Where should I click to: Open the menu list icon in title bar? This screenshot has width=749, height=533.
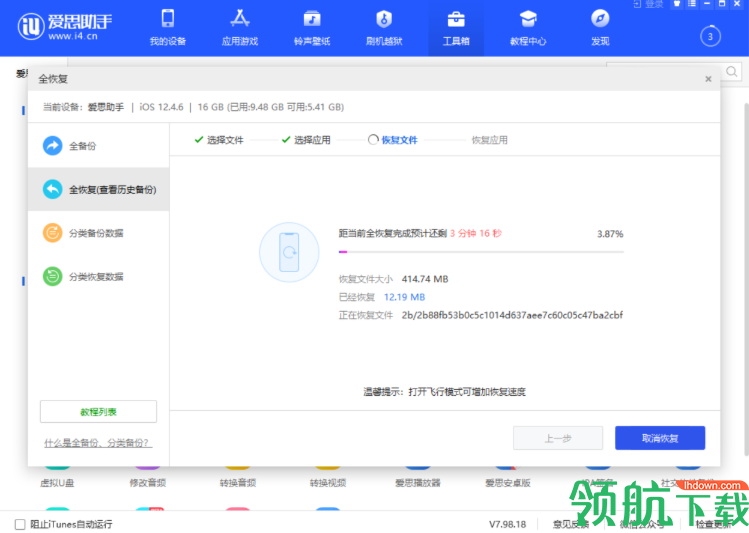(x=692, y=4)
